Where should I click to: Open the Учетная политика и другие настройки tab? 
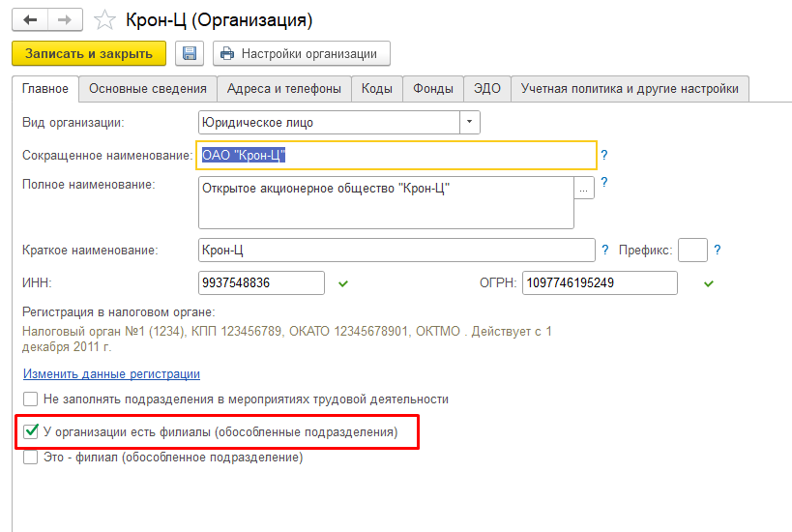630,89
